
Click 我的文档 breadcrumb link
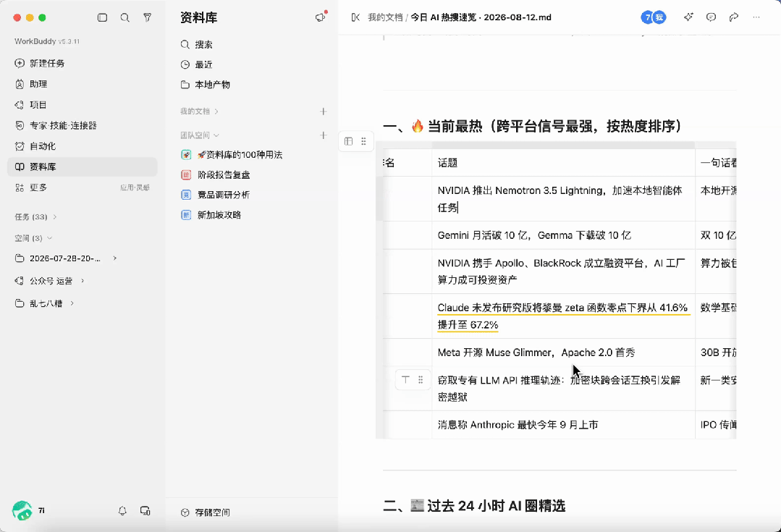(x=385, y=17)
